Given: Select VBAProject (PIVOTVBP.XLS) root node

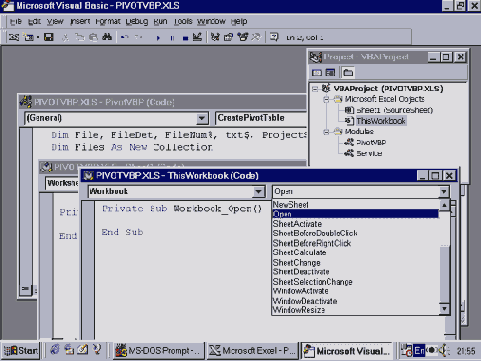Looking at the screenshot, I should coord(388,89).
